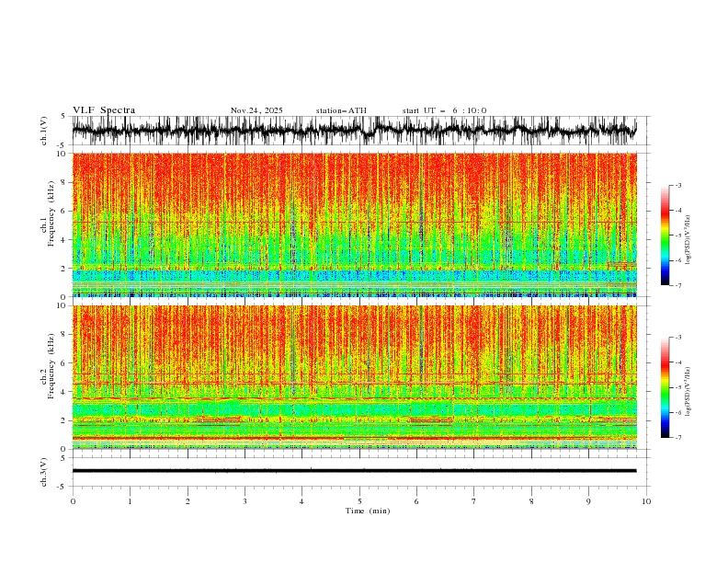
Task: Click the "-5" tick on the ch.2 colorbar
Action: [677, 387]
